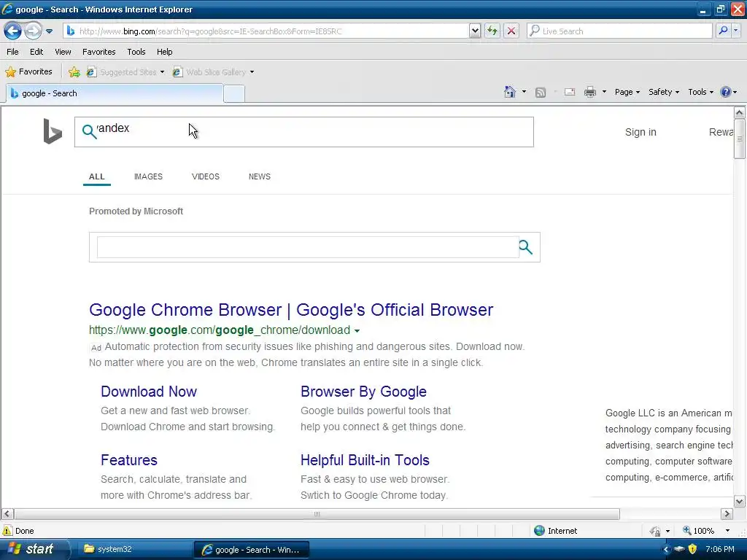Click the RSS Feeds icon
Image resolution: width=747 pixels, height=560 pixels.
coord(541,93)
